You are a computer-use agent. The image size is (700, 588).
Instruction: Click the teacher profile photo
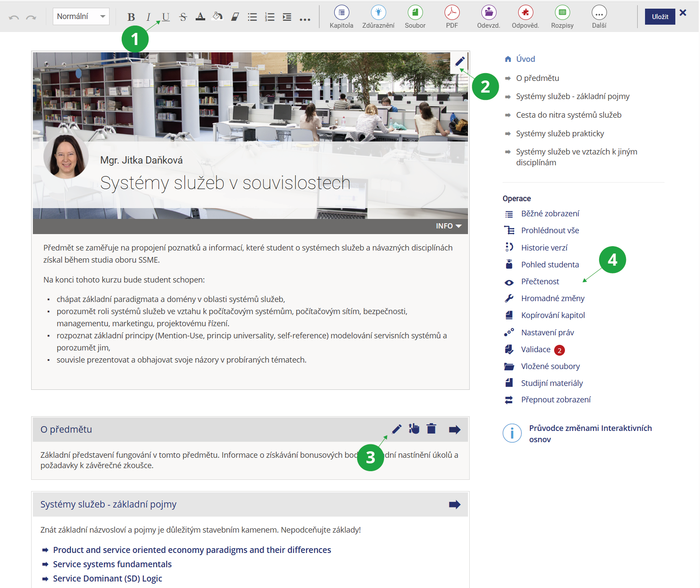coord(66,157)
